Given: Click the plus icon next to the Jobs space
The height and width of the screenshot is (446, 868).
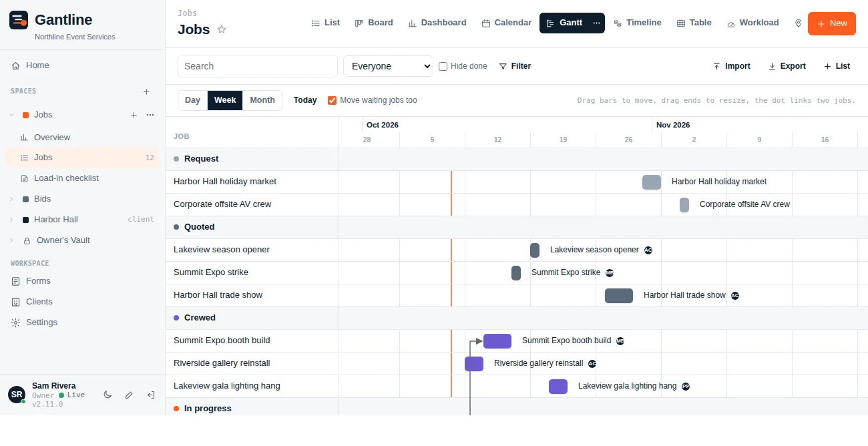Looking at the screenshot, I should point(134,115).
